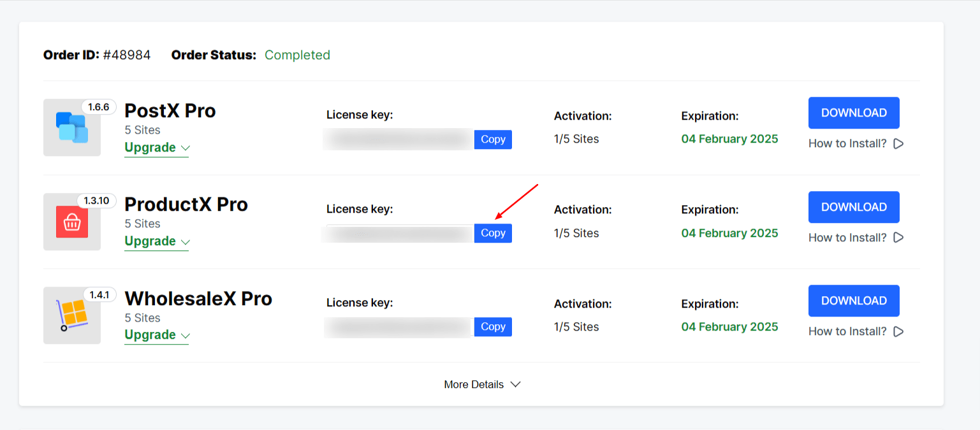Click the play icon beside ProductX How to Install
Screen dimensions: 980x430
coord(899,237)
